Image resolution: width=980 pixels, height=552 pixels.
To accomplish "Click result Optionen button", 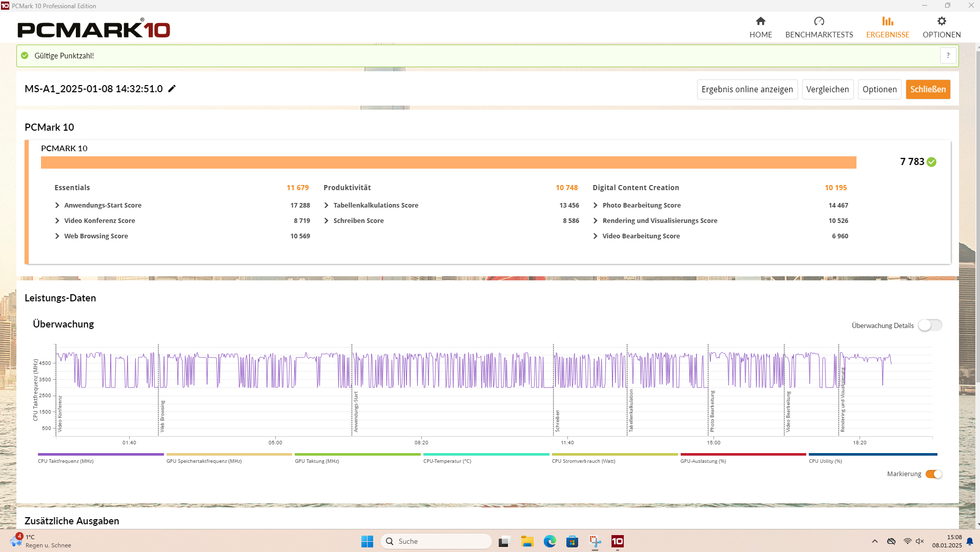I will [x=880, y=89].
